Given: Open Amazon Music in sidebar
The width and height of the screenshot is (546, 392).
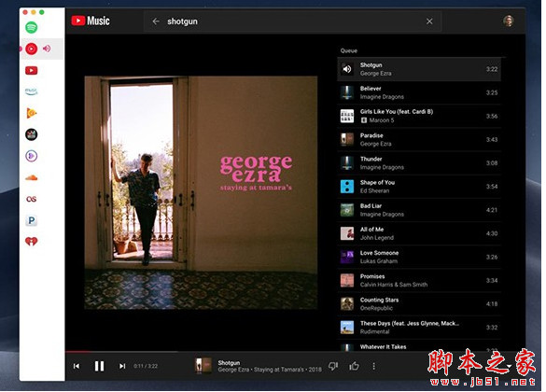Looking at the screenshot, I should [x=32, y=91].
